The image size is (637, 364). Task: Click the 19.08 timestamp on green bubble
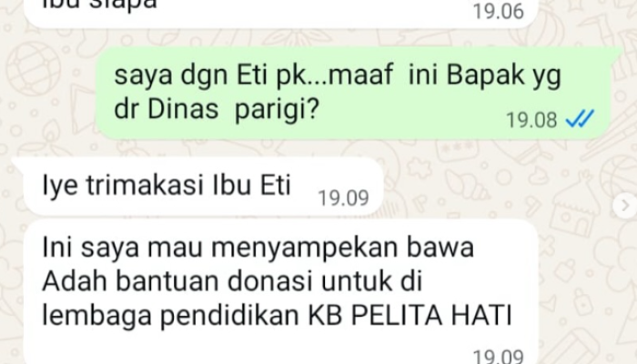point(531,120)
